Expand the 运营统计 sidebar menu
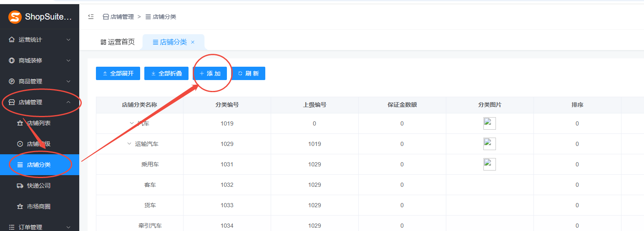This screenshot has height=231, width=644. pyautogui.click(x=40, y=40)
